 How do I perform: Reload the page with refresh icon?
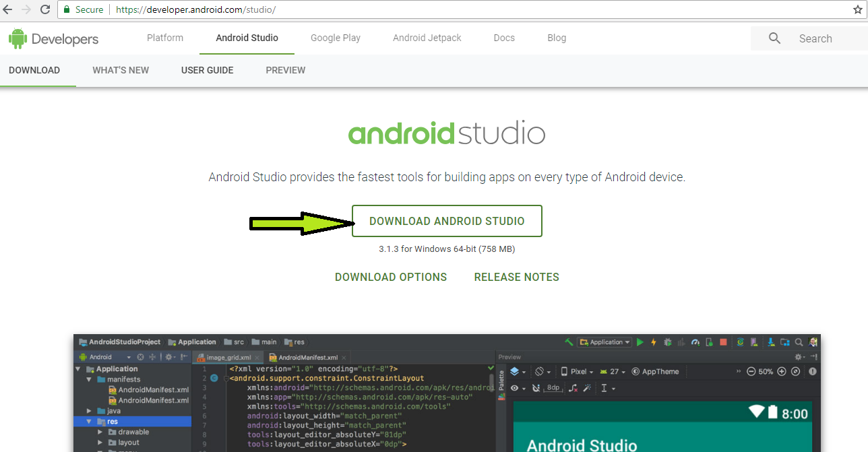point(45,9)
